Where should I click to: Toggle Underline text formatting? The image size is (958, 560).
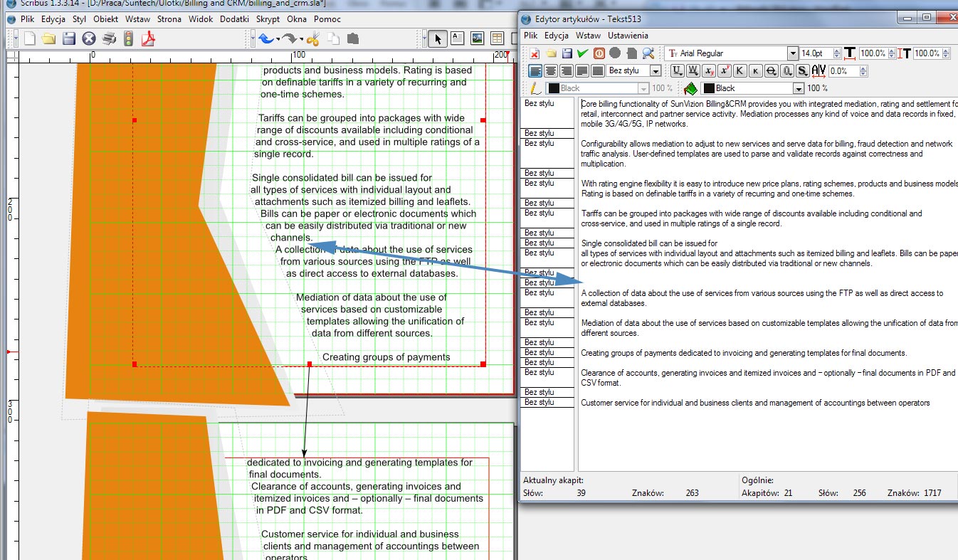(677, 70)
